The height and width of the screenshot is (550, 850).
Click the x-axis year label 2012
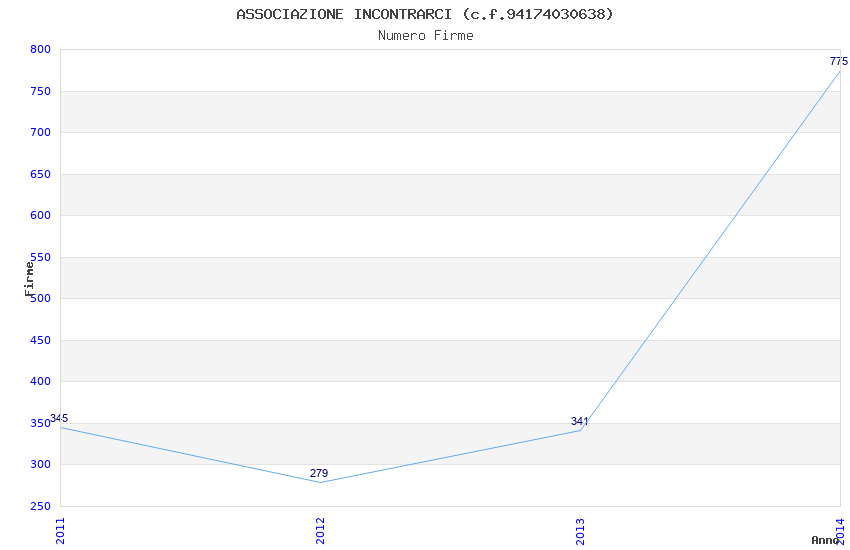[x=320, y=530]
